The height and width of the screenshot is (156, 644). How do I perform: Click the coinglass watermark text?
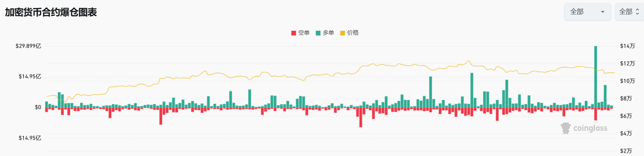coord(590,128)
